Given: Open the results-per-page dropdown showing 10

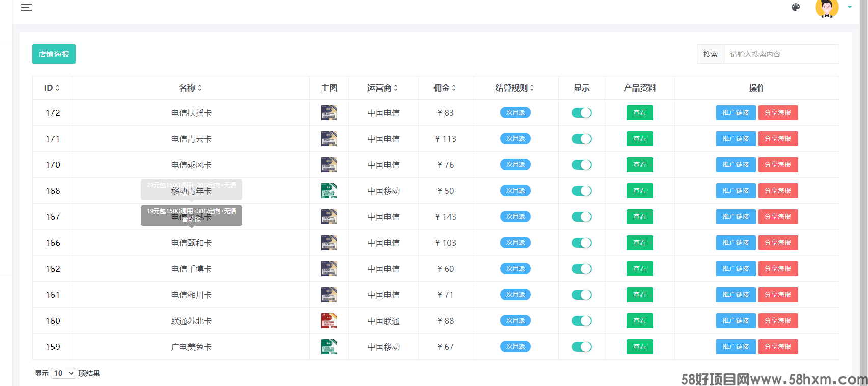Looking at the screenshot, I should 64,373.
